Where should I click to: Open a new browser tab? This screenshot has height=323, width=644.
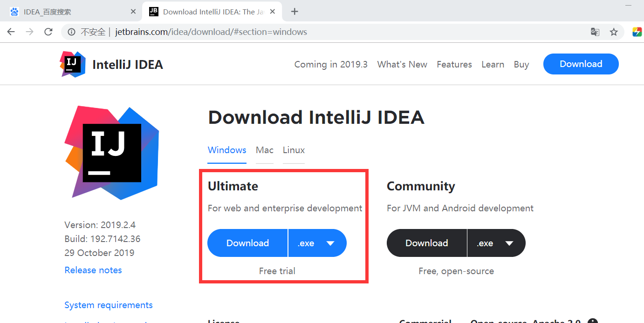(x=294, y=12)
